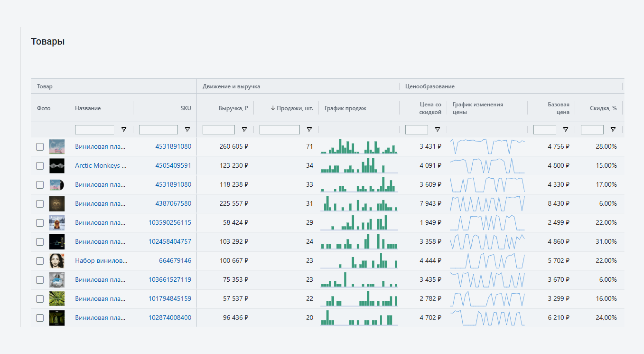Sort by the Выручка, ₽ column header
The width and height of the screenshot is (644, 354).
[x=233, y=108]
